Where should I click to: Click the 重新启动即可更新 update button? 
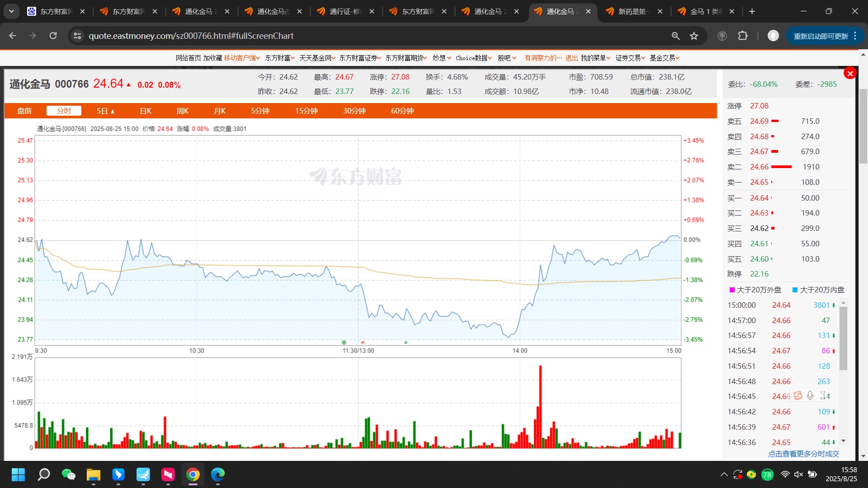point(821,36)
